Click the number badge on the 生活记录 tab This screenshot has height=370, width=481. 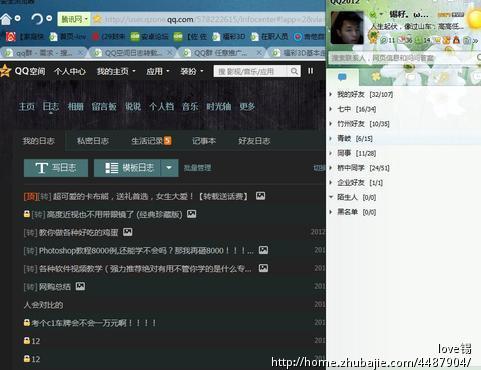coord(168,141)
